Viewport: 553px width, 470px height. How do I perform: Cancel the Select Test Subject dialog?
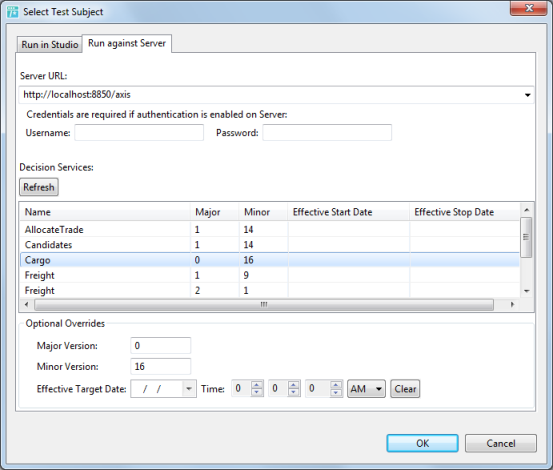point(501,443)
